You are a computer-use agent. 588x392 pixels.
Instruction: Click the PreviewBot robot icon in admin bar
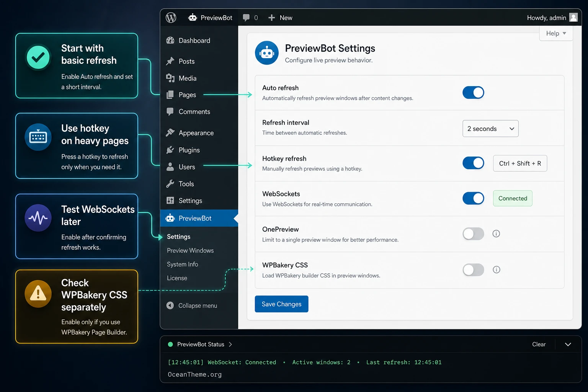193,18
